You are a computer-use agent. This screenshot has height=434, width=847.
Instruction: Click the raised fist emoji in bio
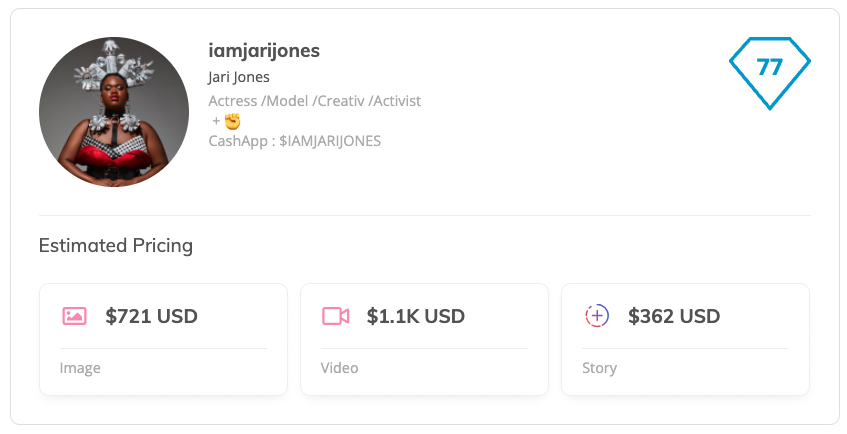(232, 121)
